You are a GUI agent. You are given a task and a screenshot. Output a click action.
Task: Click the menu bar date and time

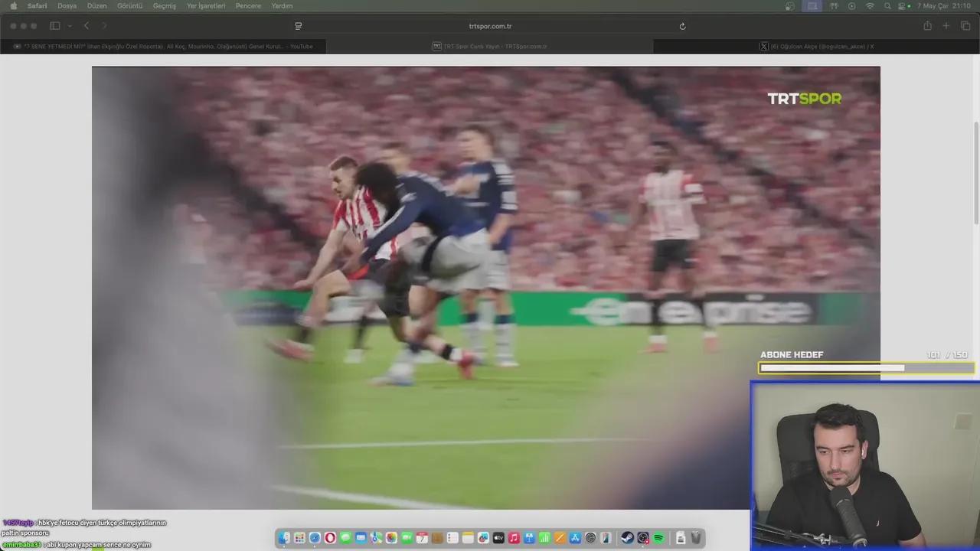click(x=944, y=5)
